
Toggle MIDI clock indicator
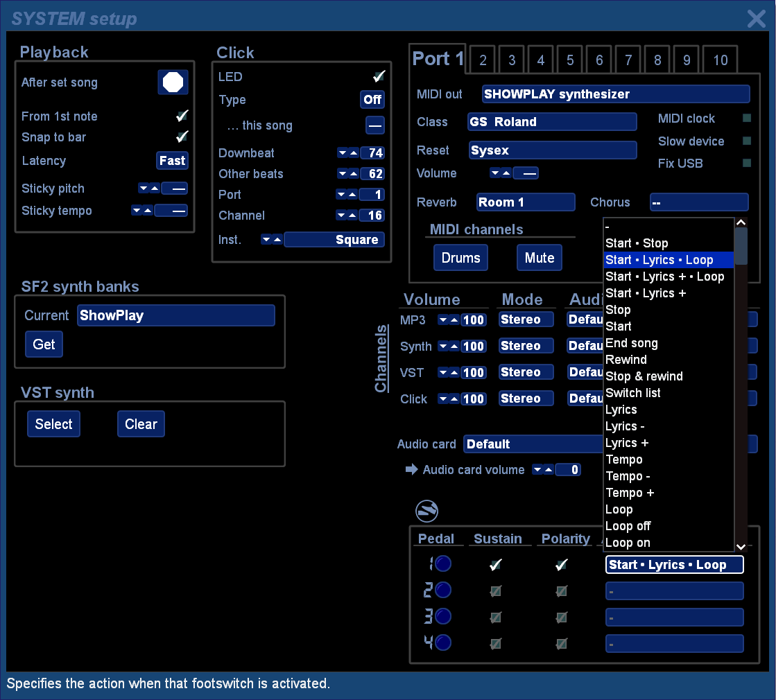pyautogui.click(x=746, y=119)
